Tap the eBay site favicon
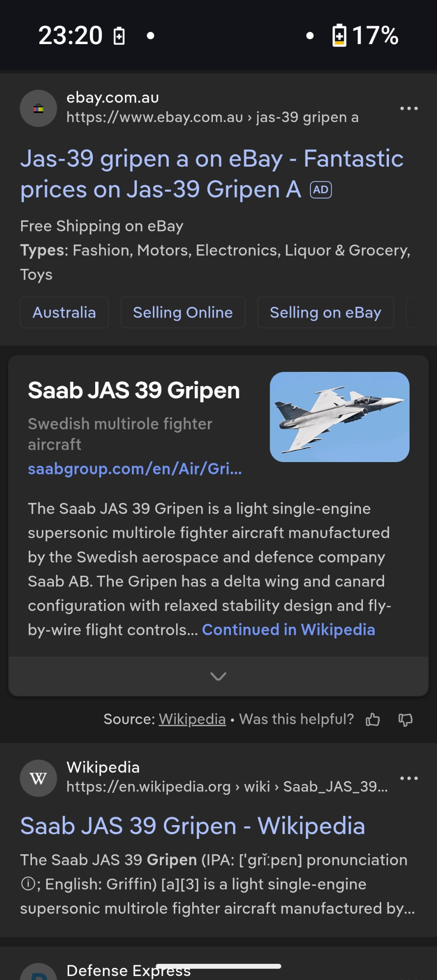 [x=38, y=108]
